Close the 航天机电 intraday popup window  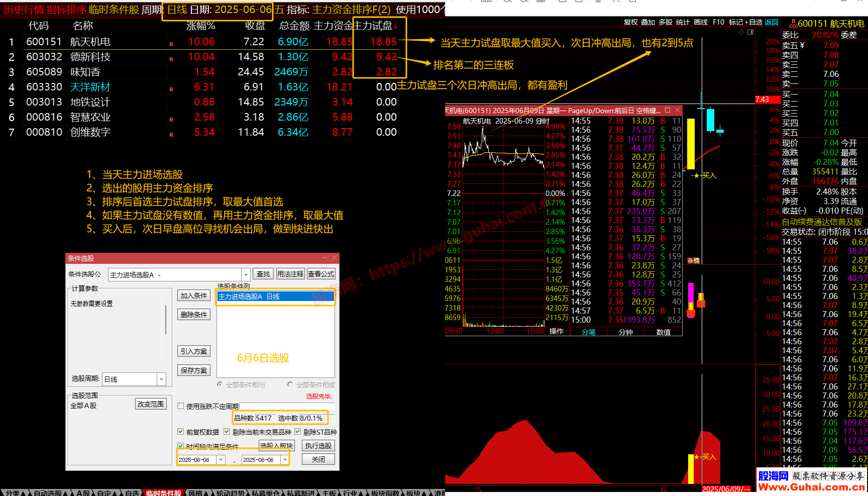pos(677,110)
